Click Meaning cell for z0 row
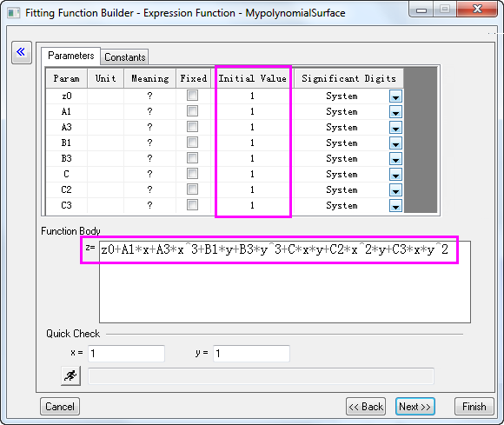Image resolution: width=504 pixels, height=425 pixels. [149, 96]
